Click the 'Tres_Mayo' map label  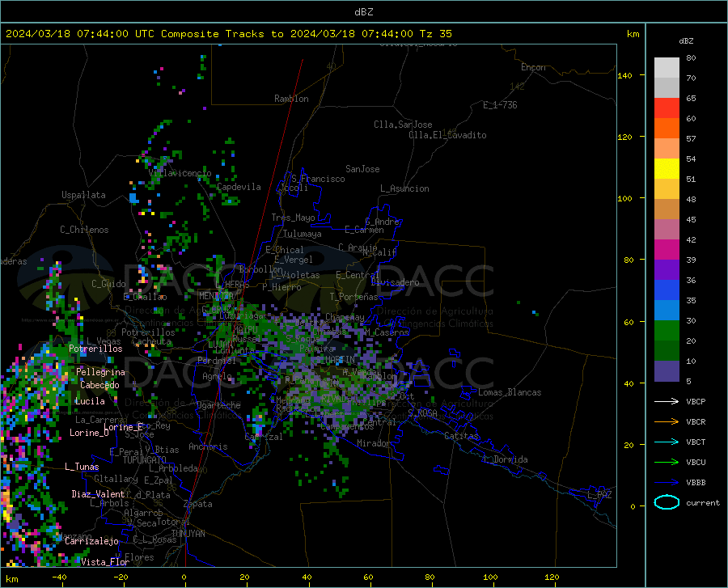[293, 218]
